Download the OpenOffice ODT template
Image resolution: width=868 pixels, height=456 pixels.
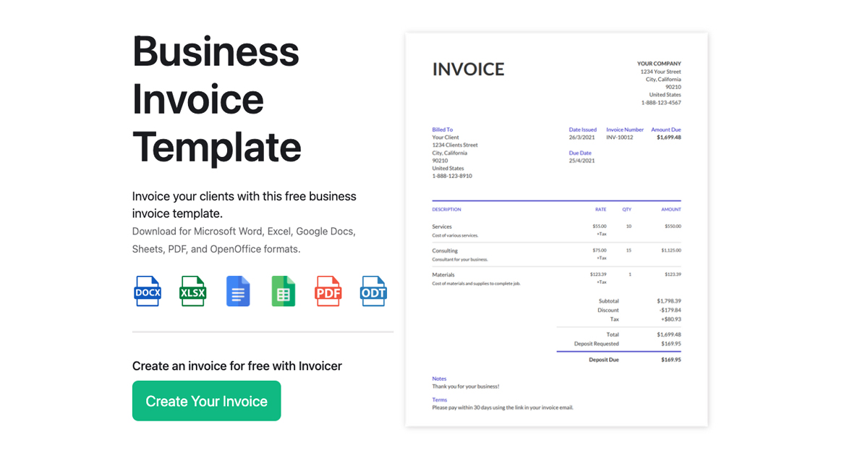click(373, 291)
